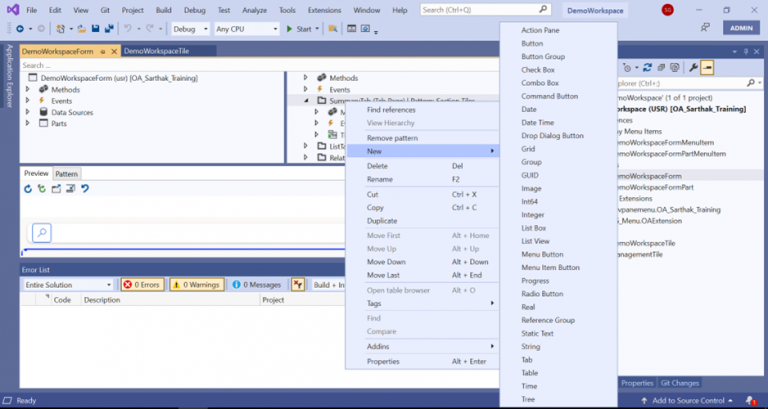
Task: Open dropdown arrow next to Start button
Action: [x=317, y=29]
